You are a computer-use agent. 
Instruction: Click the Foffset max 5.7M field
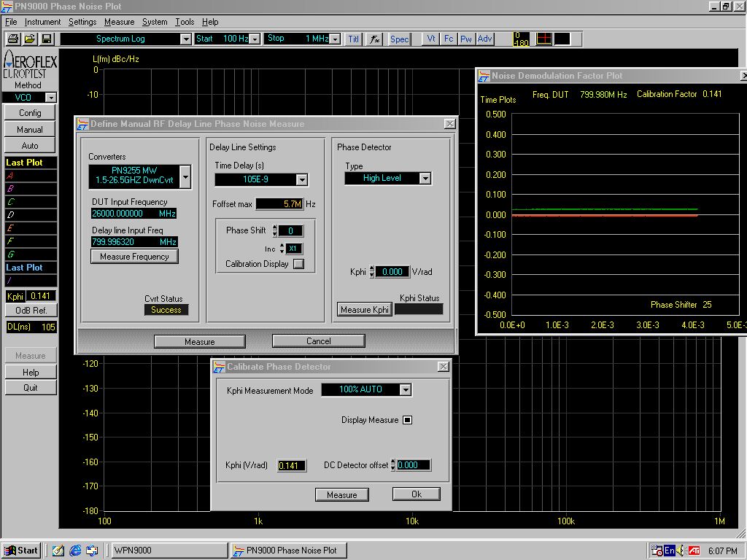[279, 204]
